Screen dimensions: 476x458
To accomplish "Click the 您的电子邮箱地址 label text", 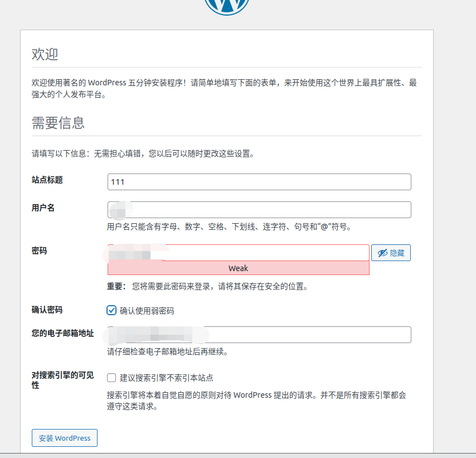I will [x=62, y=334].
